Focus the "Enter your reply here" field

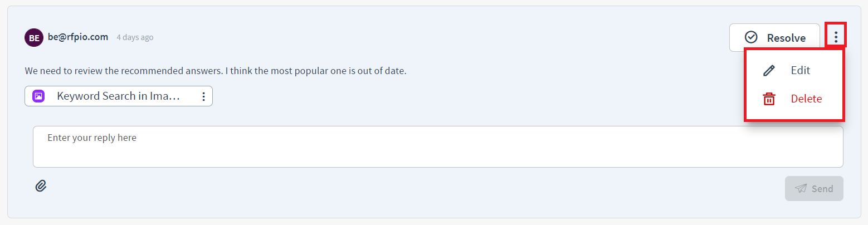pos(438,146)
